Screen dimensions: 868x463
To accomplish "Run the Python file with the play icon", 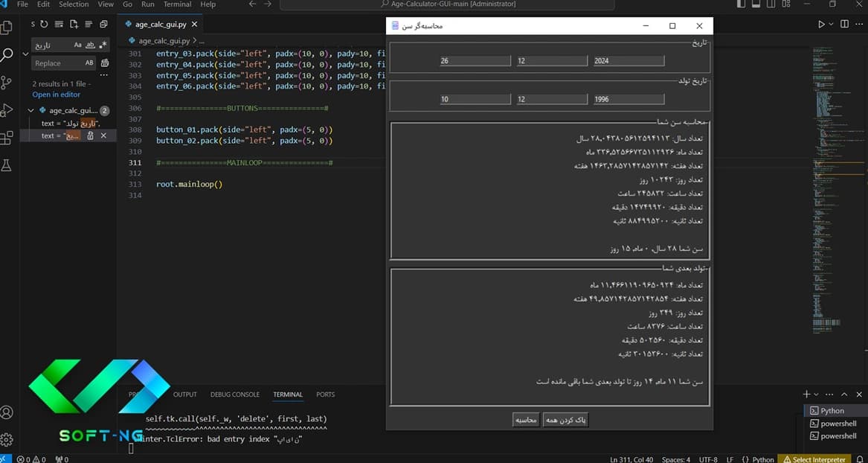I will click(x=821, y=25).
